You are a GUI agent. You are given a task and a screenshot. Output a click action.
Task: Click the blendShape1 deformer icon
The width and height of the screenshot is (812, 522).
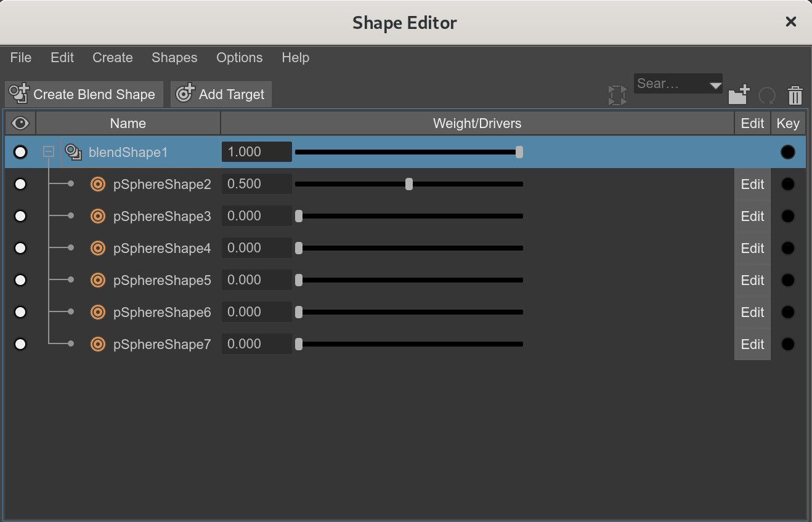click(x=74, y=152)
